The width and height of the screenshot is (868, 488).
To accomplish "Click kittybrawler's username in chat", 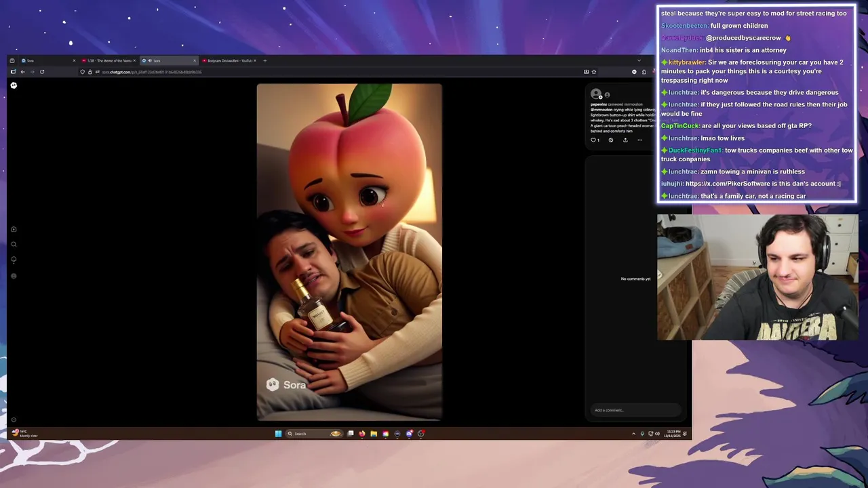I will tap(687, 62).
